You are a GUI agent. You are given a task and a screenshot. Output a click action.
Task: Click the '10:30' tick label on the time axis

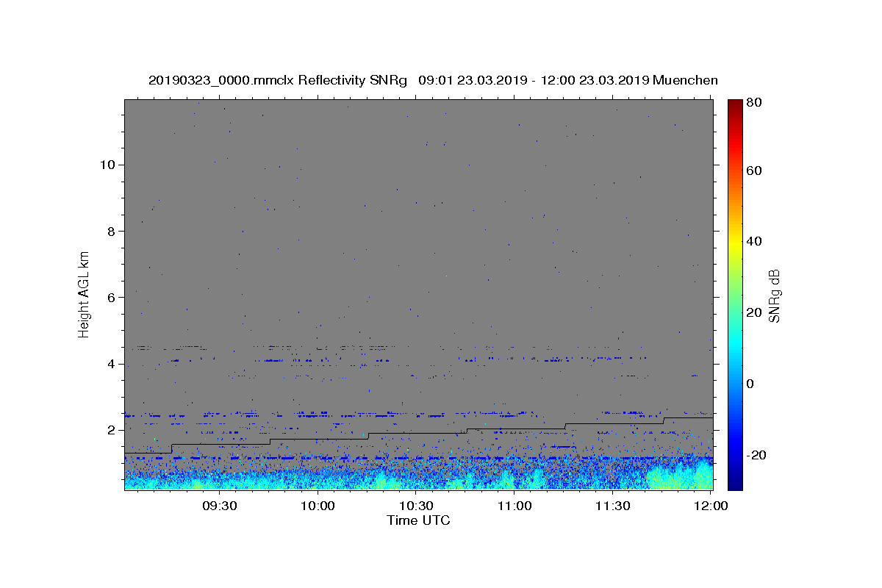pos(416,506)
